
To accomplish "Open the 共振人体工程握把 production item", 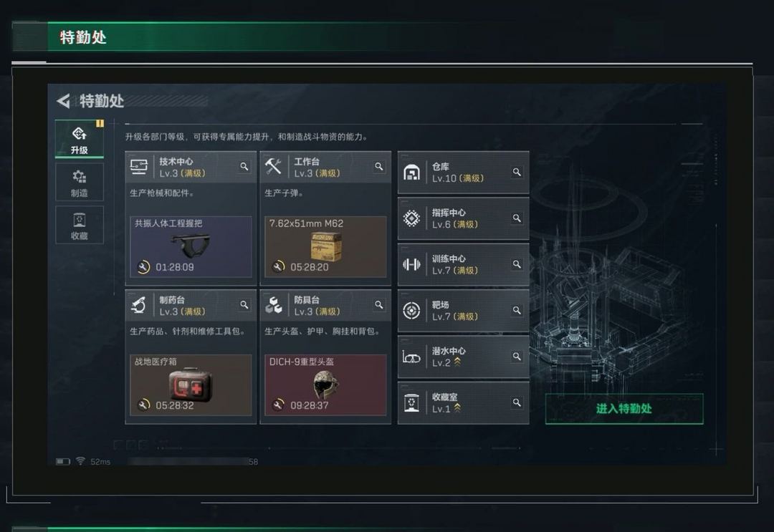I will (191, 246).
